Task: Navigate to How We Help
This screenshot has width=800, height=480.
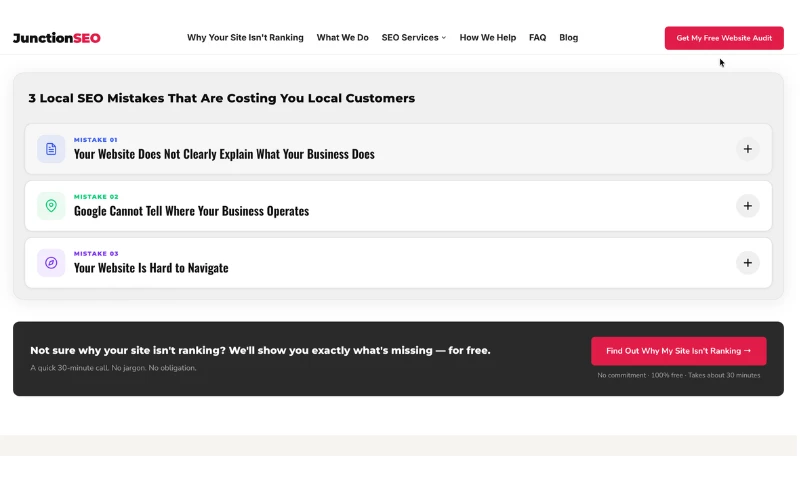Action: (488, 38)
